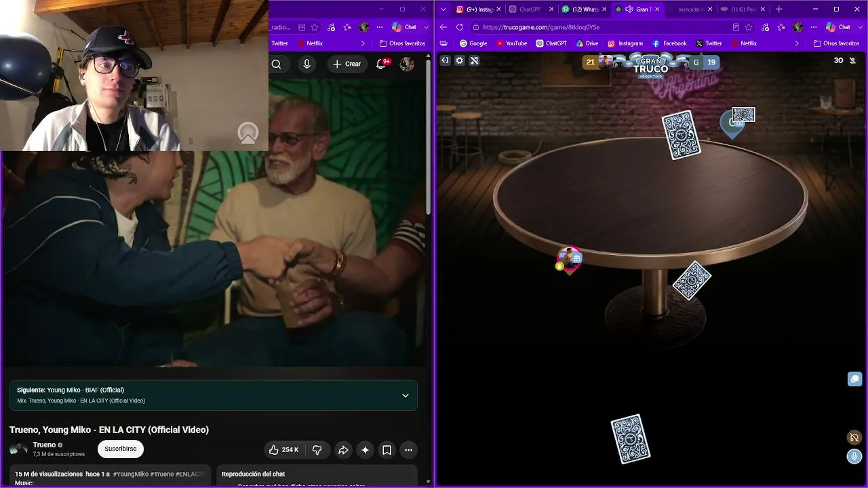Open Netflix bookmark in YouTube window
Image resolution: width=868 pixels, height=488 pixels.
pyautogui.click(x=310, y=43)
